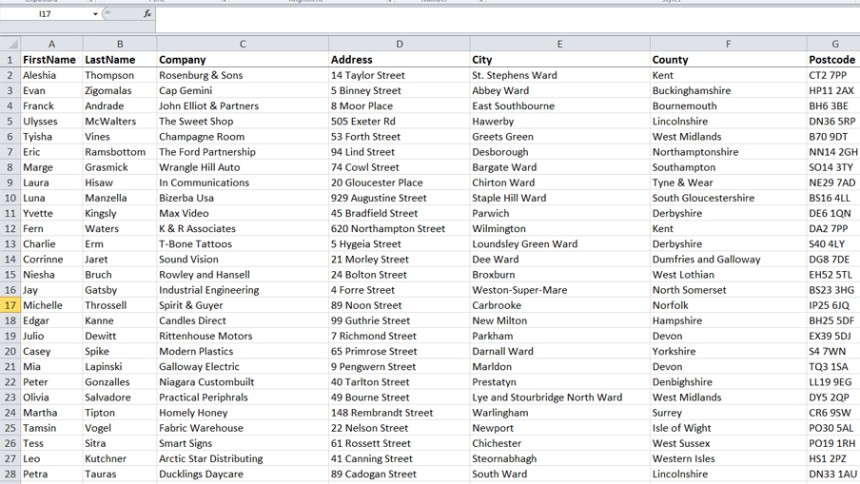The image size is (860, 484).
Task: Select cell Lye and Stourbridge North Ward
Action: (560, 398)
